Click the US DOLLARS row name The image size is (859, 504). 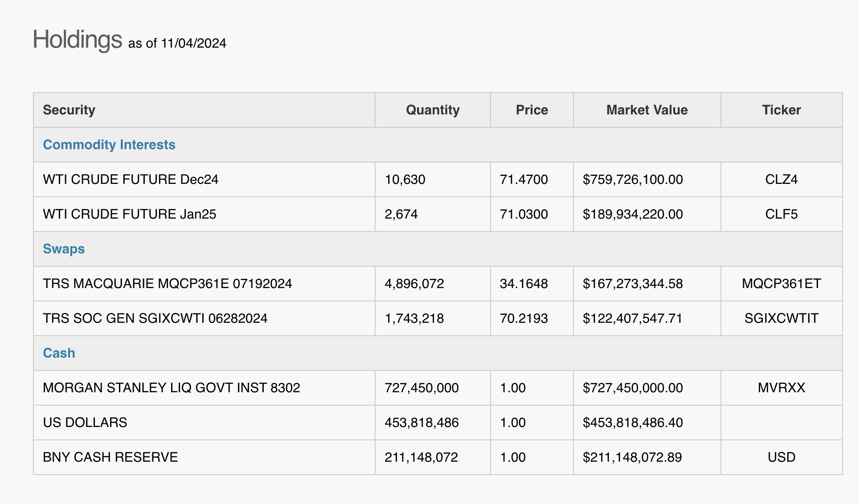tap(85, 423)
